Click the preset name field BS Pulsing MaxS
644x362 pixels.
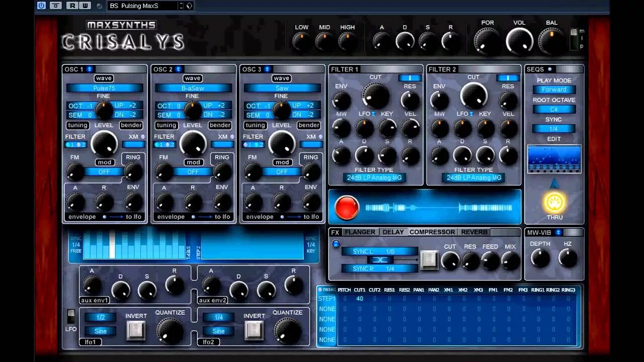[x=143, y=6]
